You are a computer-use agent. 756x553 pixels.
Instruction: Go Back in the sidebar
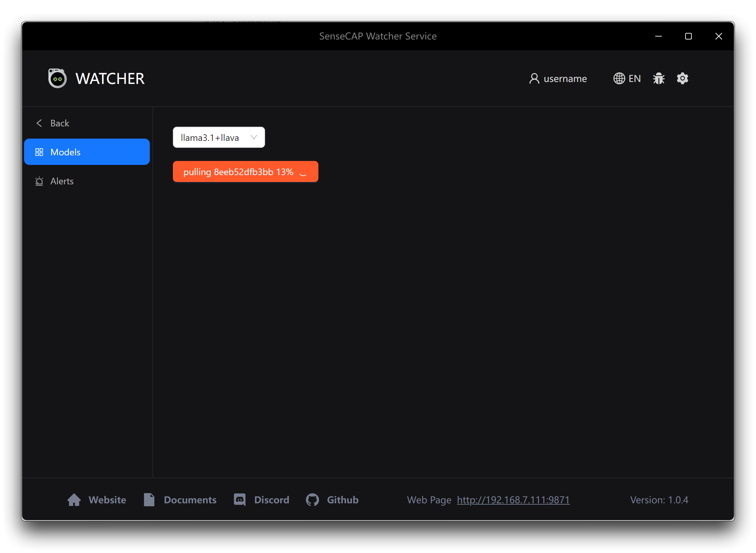point(87,123)
